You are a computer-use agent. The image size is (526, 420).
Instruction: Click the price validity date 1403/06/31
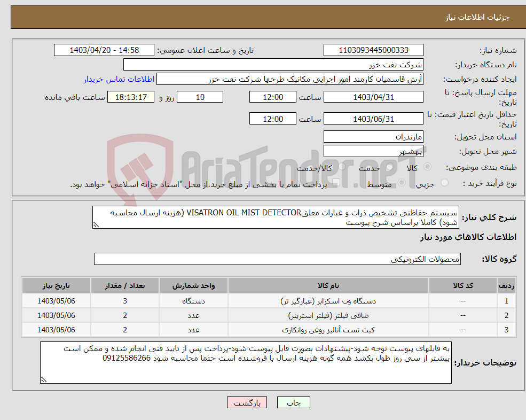tap(373, 119)
